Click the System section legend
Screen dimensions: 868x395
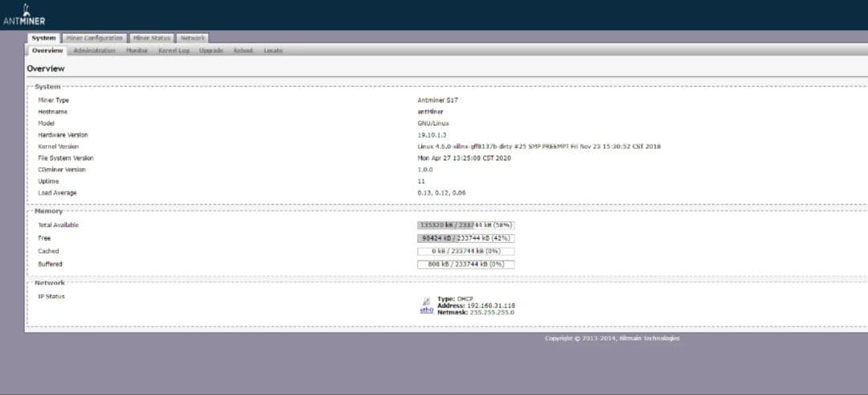(x=47, y=86)
